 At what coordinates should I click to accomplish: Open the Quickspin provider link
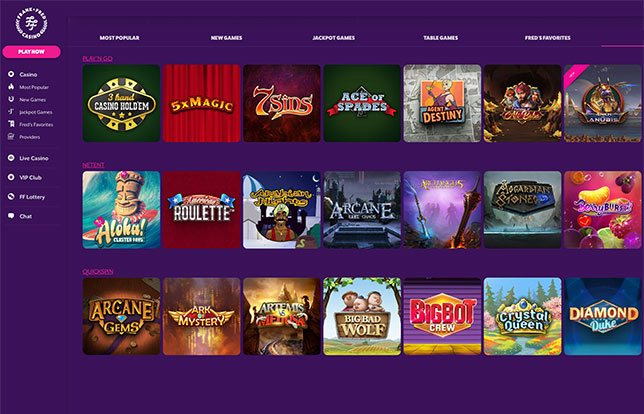click(98, 271)
